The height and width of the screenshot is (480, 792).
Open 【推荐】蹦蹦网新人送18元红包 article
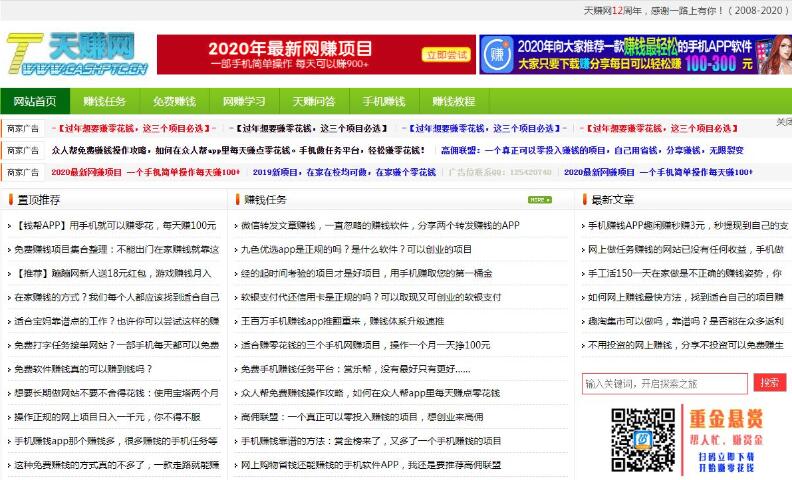pyautogui.click(x=113, y=273)
